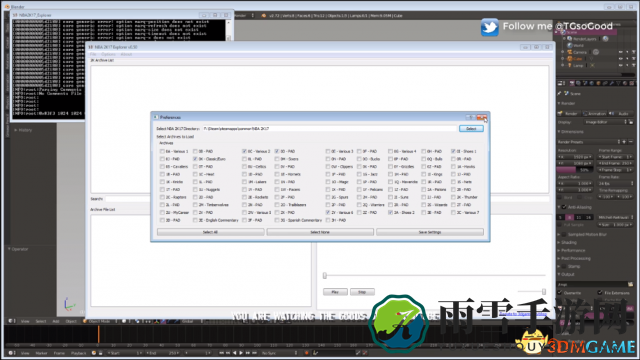Open the Display Image Editor dropdown
Screen dimensions: 640x360
(x=605, y=122)
